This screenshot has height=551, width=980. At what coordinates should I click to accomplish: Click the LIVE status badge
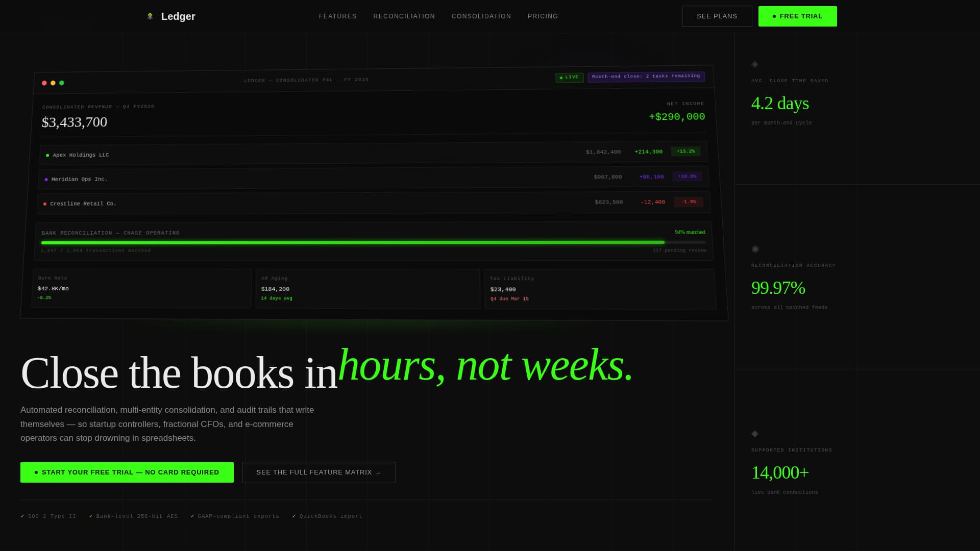570,78
